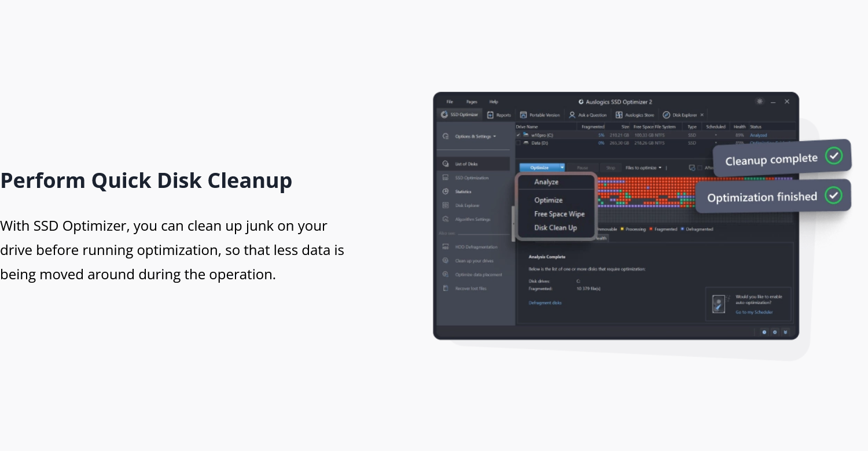Open the Pages menu
The height and width of the screenshot is (451, 868).
click(472, 102)
